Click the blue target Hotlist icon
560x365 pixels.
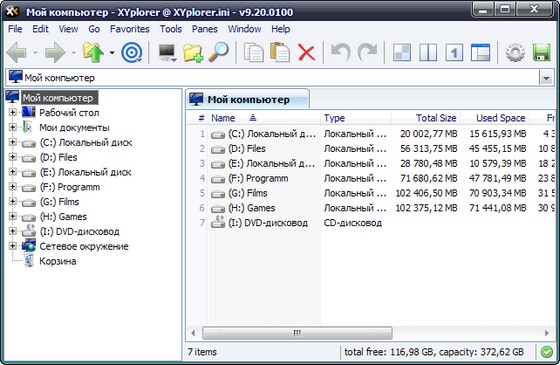click(x=132, y=53)
